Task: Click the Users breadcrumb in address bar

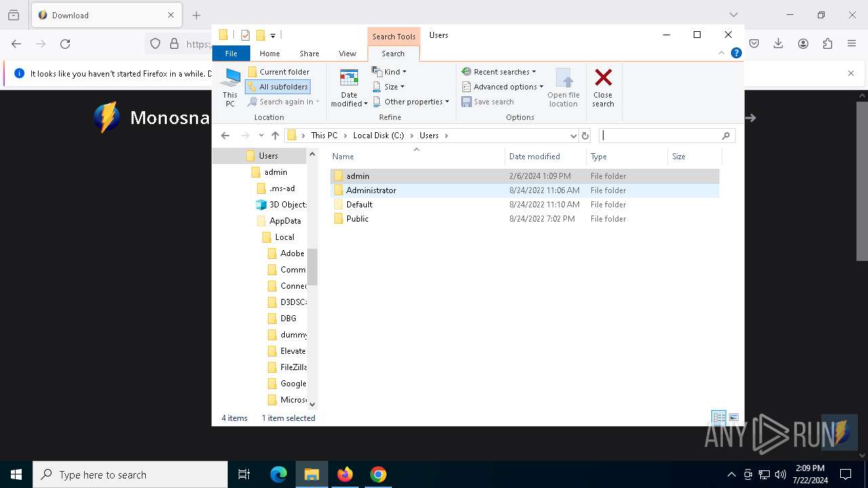Action: [x=429, y=136]
